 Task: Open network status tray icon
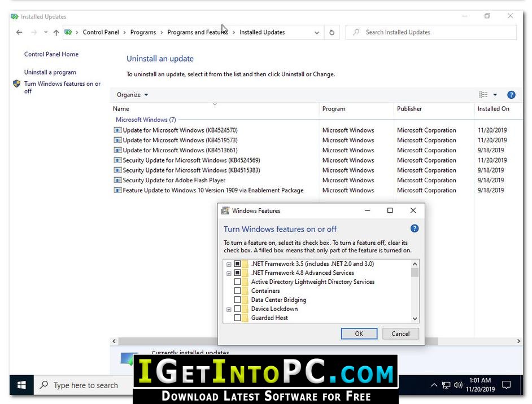click(x=446, y=385)
